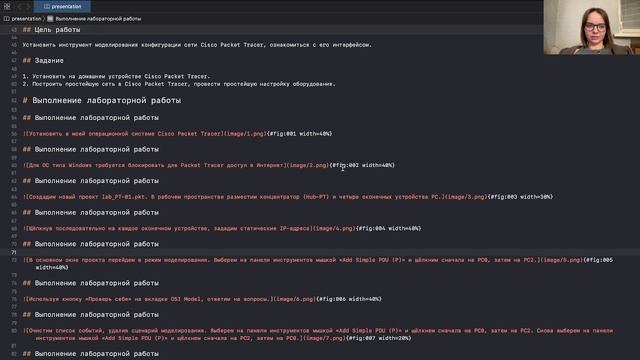Go back with the left arrow icon

[x=19, y=6]
